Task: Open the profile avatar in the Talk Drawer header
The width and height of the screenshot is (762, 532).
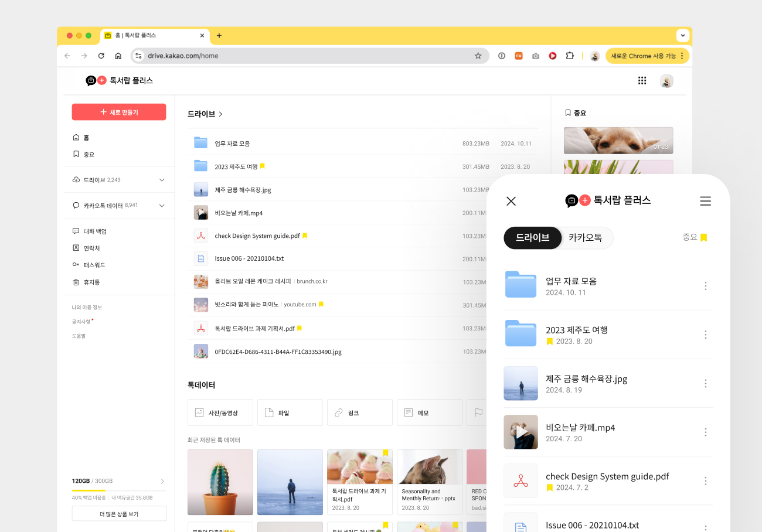Action: [x=666, y=81]
